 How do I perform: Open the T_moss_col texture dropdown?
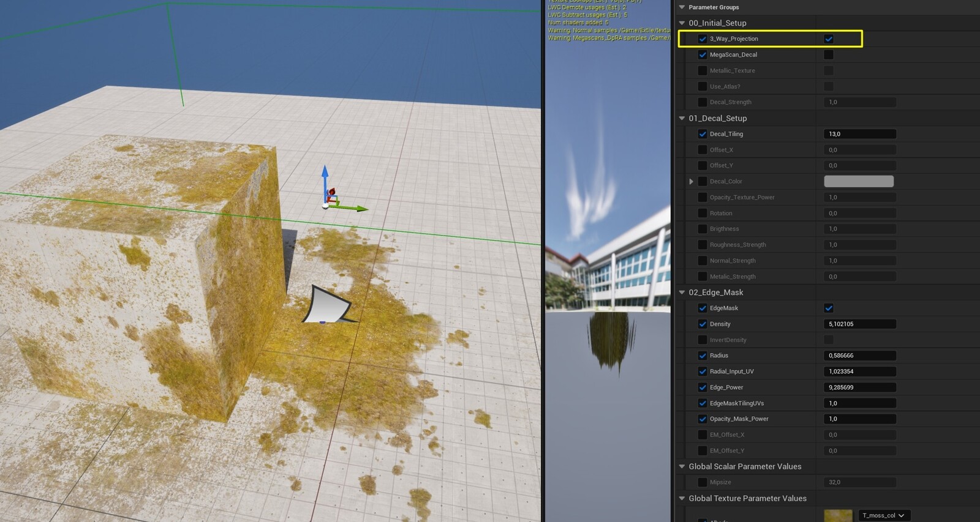pyautogui.click(x=884, y=515)
